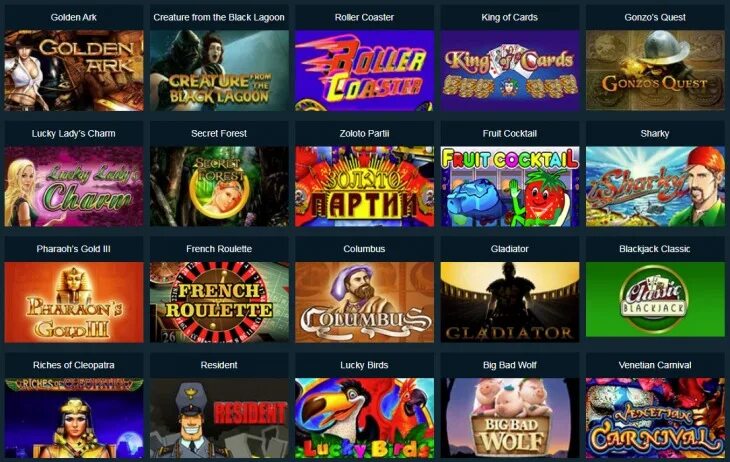Launch Creature from the Black Lagoon game image
The image size is (730, 462).
pyautogui.click(x=219, y=71)
